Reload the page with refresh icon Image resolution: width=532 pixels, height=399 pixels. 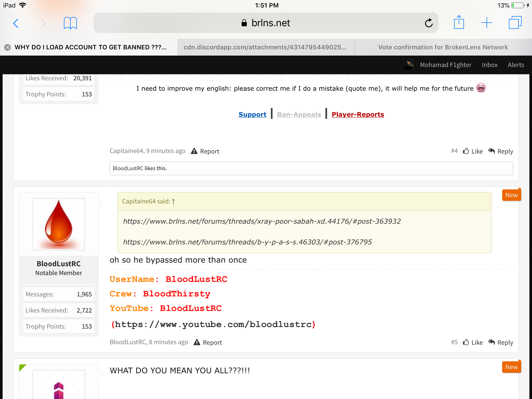[429, 23]
